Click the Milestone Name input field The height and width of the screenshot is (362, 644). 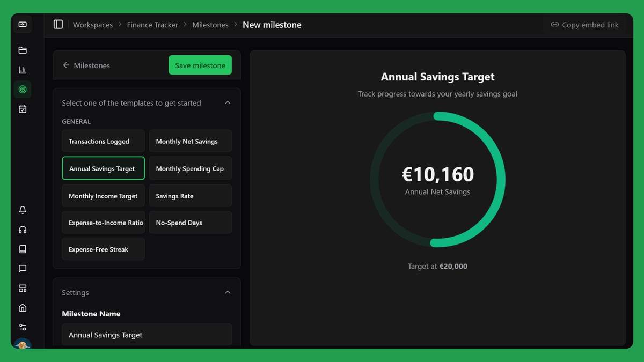(147, 335)
